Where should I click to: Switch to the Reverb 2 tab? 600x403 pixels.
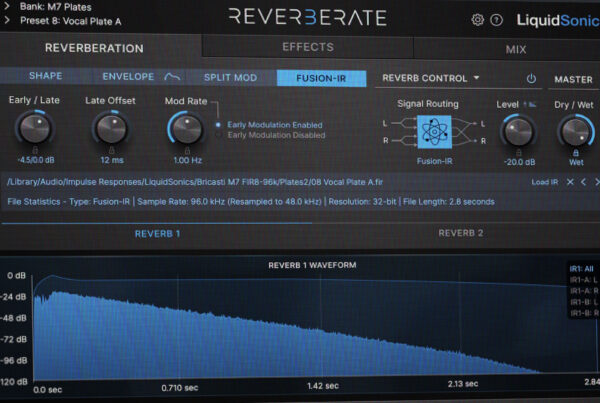pos(461,233)
